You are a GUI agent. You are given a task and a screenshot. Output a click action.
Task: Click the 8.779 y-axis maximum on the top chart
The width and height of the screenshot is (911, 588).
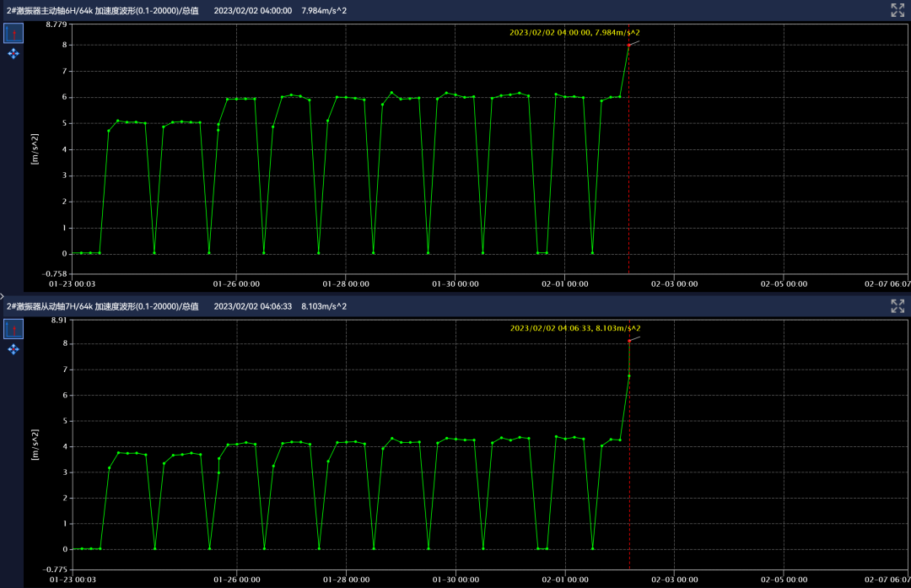(x=56, y=24)
